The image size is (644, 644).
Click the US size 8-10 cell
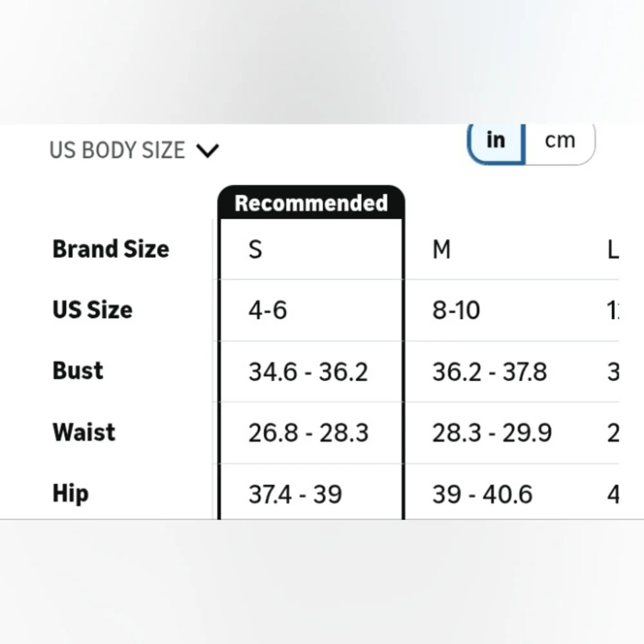click(x=456, y=310)
